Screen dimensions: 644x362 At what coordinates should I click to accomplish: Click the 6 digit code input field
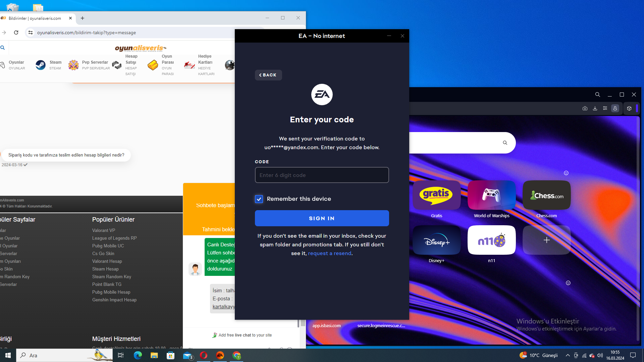pos(322,175)
